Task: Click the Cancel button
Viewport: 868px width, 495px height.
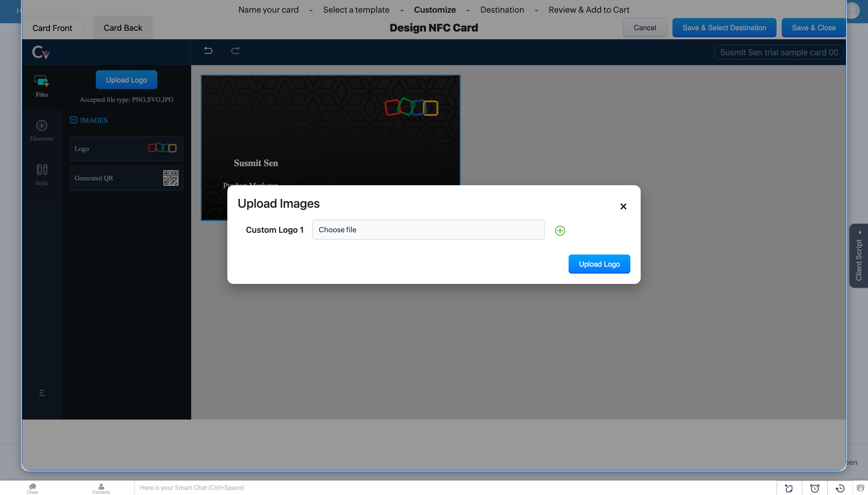Action: [x=644, y=28]
